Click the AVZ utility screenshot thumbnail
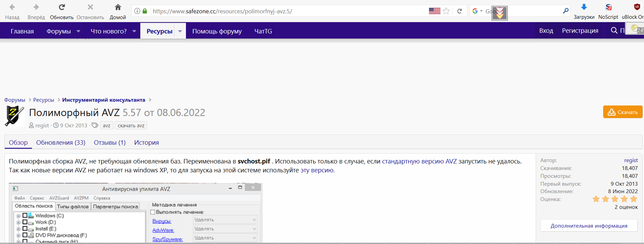 pyautogui.click(x=136, y=213)
